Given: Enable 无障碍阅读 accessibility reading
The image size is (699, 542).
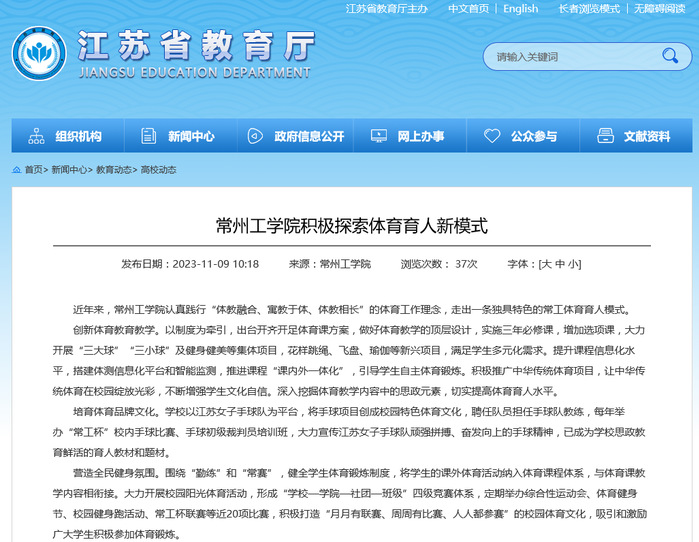Looking at the screenshot, I should [664, 9].
